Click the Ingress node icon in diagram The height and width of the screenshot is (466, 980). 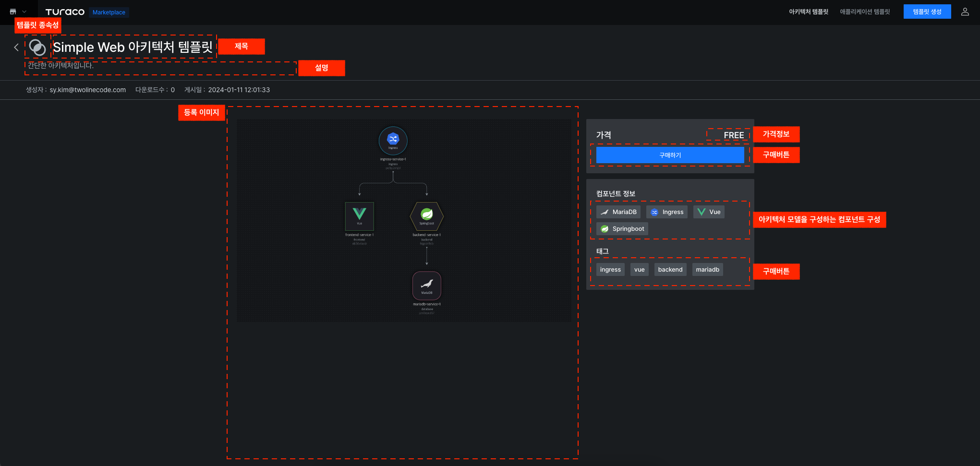393,141
